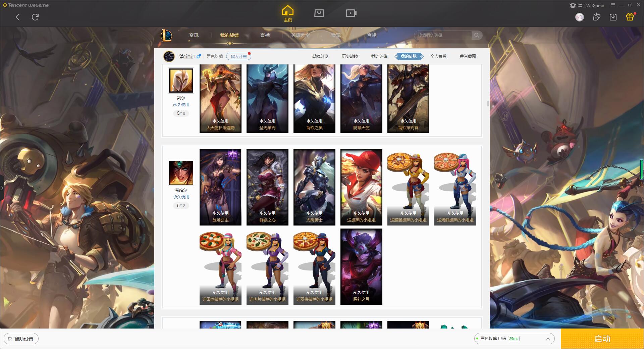Viewport: 644px width, 349px height.
Task: Open the 送田园披萨的小姐姐 skin card
Action: pos(220,266)
